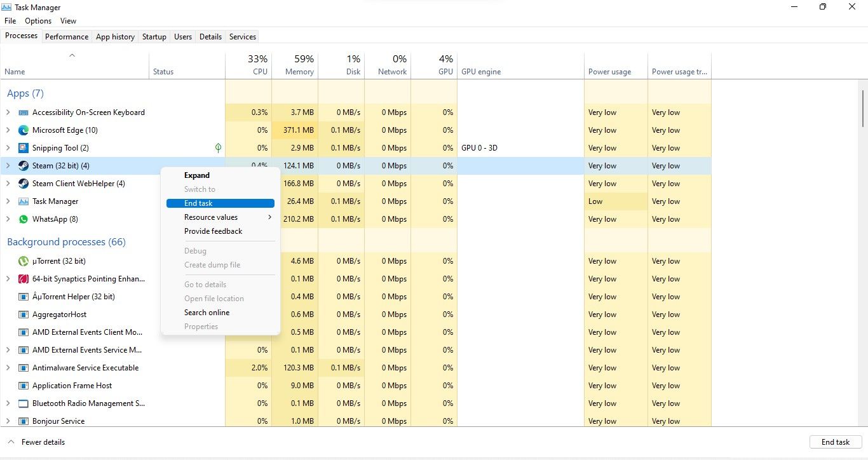The height and width of the screenshot is (460, 868).
Task: Click the 64-bit Synaptics Pointing icon
Action: [24, 279]
